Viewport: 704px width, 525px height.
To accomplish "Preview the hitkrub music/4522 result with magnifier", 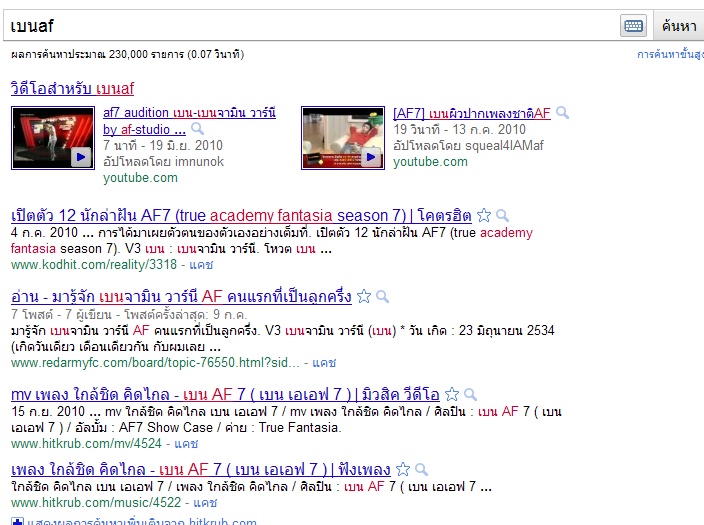I will 421,469.
